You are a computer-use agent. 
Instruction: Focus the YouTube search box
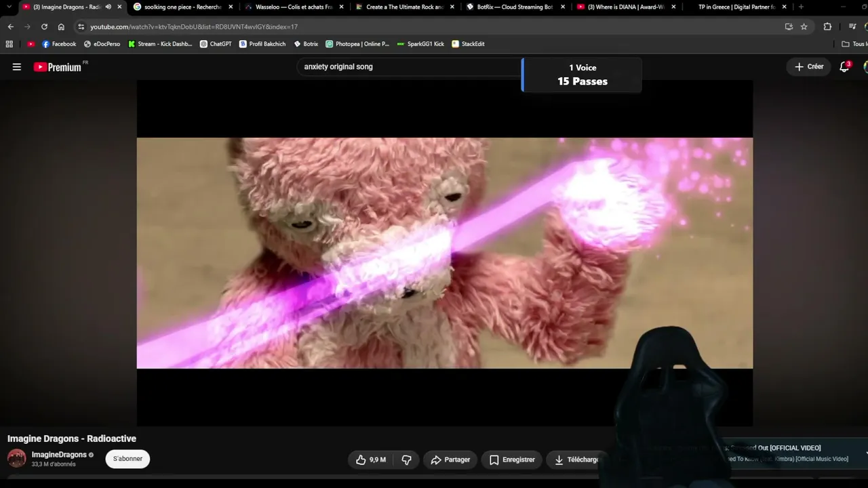pyautogui.click(x=409, y=66)
